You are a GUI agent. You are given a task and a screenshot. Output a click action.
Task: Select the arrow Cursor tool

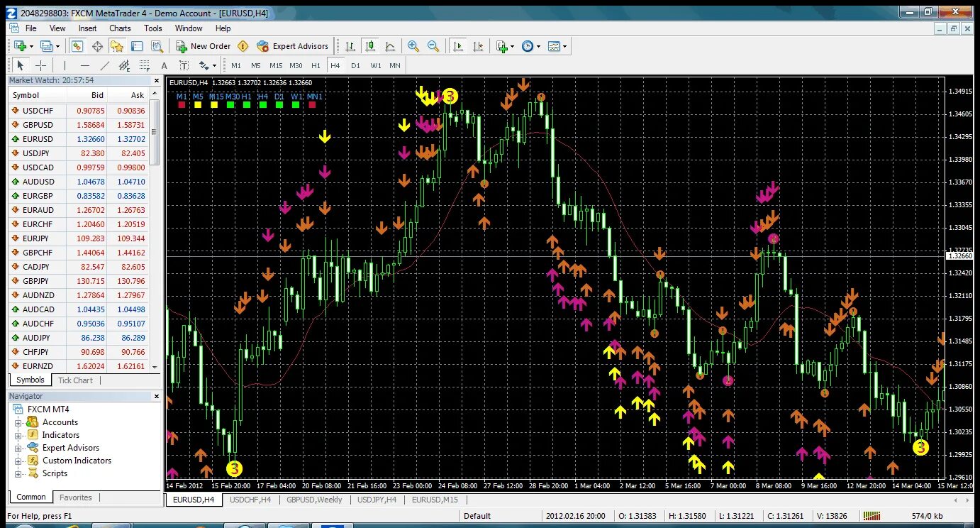21,65
